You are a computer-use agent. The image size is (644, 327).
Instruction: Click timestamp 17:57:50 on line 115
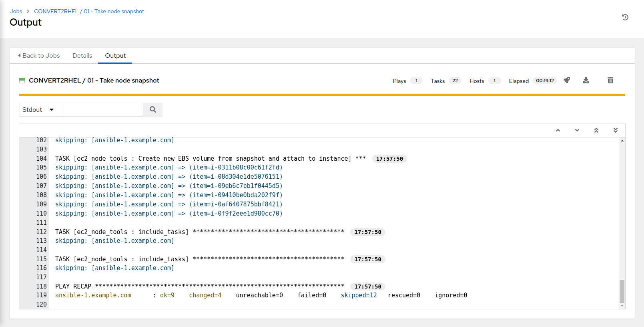pyautogui.click(x=368, y=259)
